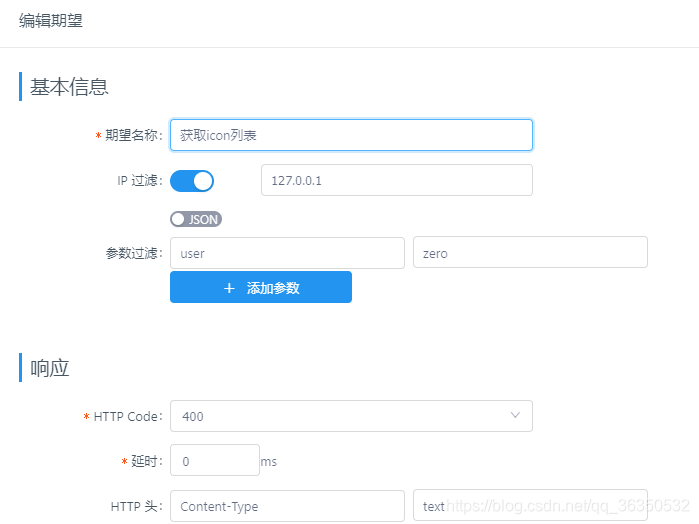Click the 延时 delay number field
The height and width of the screenshot is (524, 699).
tap(215, 460)
